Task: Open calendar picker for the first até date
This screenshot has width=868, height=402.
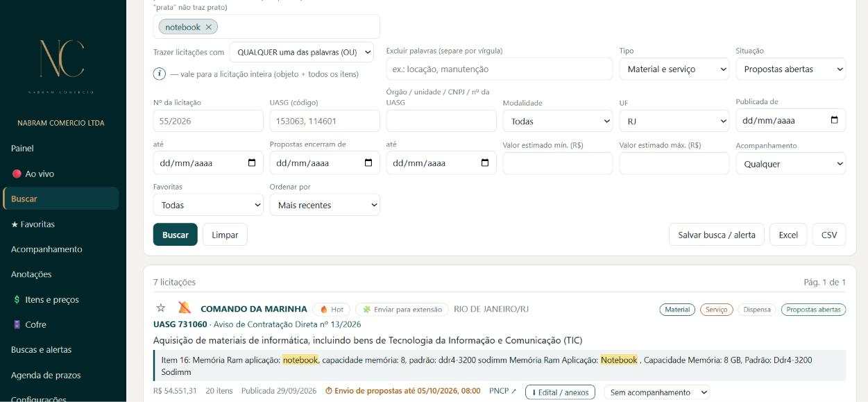Action: click(251, 163)
